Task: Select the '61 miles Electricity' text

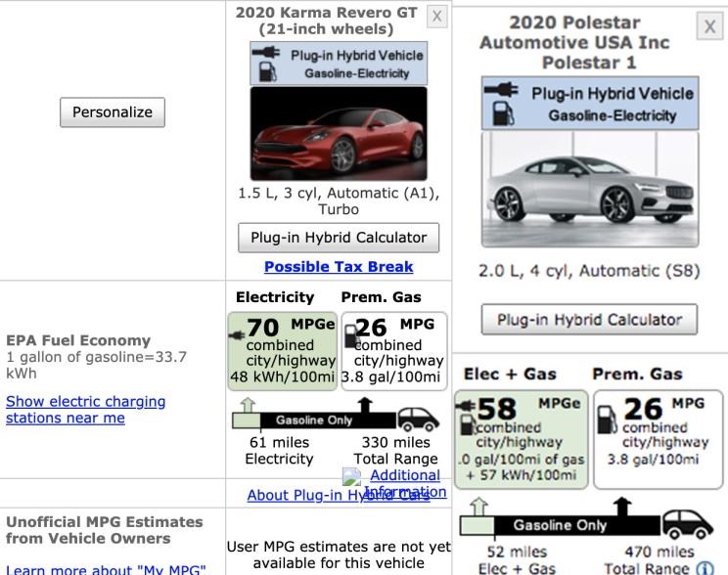Action: click(279, 451)
